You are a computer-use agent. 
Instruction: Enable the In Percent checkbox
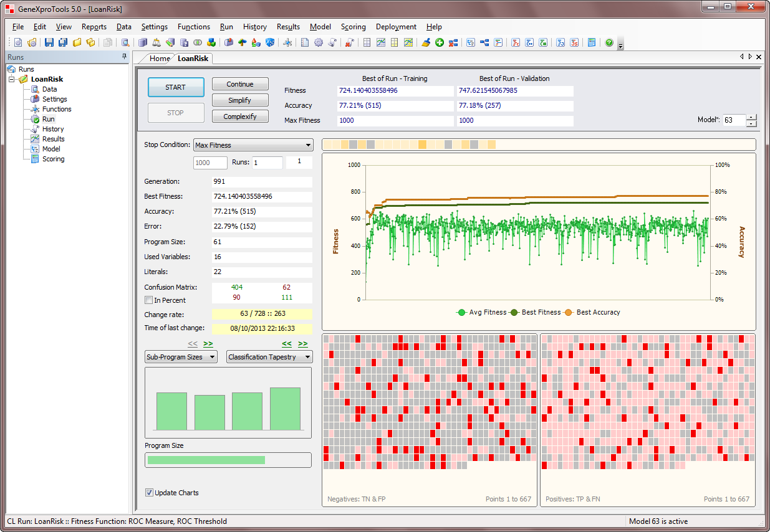point(149,300)
